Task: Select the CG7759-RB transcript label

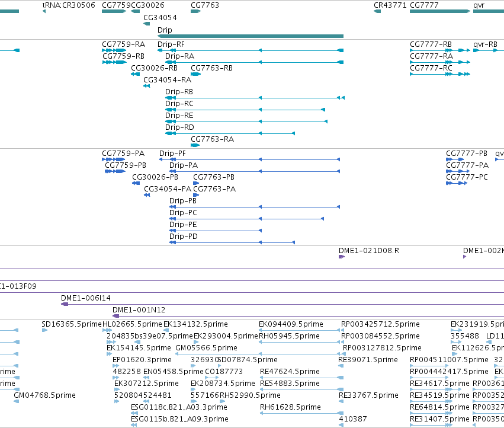Action: pyautogui.click(x=123, y=56)
